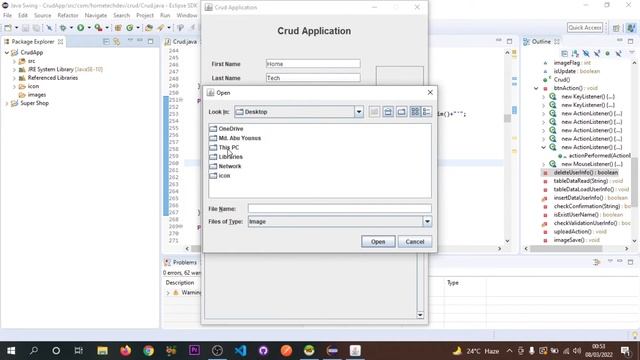Create new folder in Open dialog

(x=402, y=112)
